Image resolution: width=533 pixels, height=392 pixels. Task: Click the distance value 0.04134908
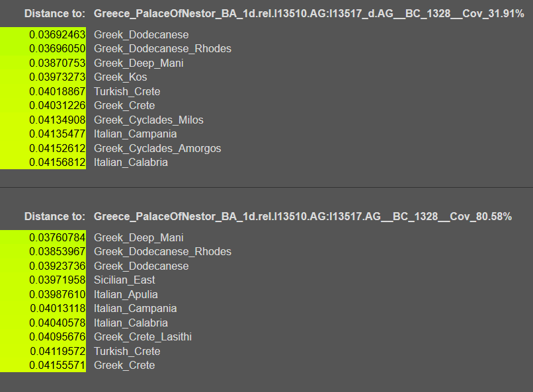[57, 120]
